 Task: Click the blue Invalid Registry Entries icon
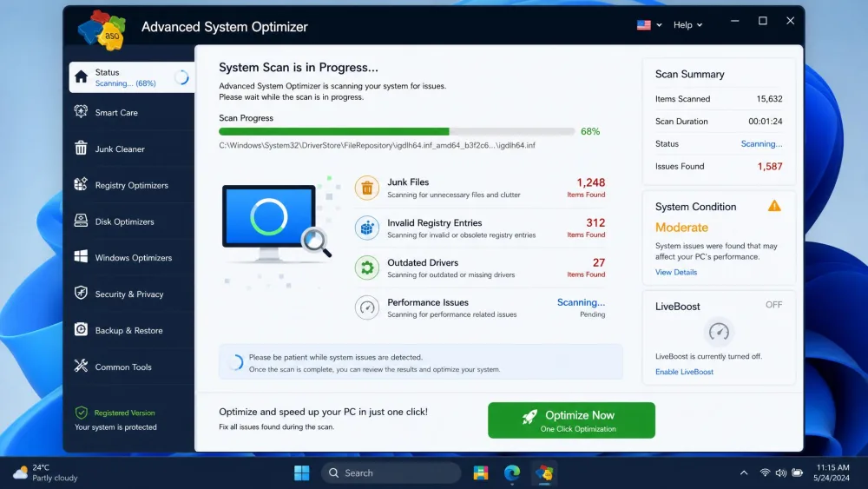(x=367, y=228)
